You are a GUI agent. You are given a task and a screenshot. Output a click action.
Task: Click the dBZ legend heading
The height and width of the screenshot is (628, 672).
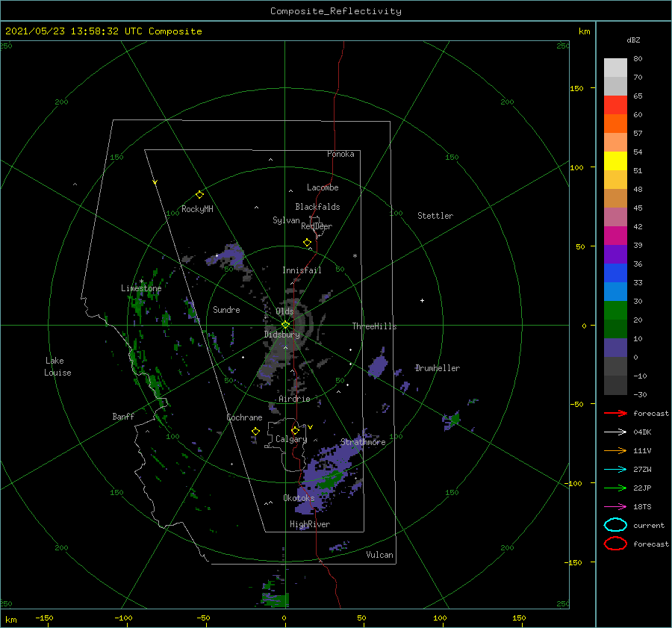tap(633, 40)
